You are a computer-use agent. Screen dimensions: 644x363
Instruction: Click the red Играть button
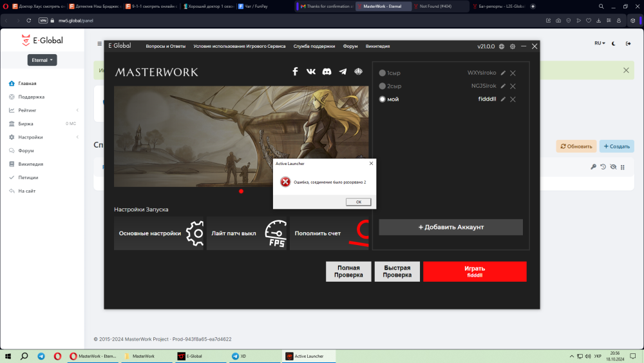tap(475, 271)
